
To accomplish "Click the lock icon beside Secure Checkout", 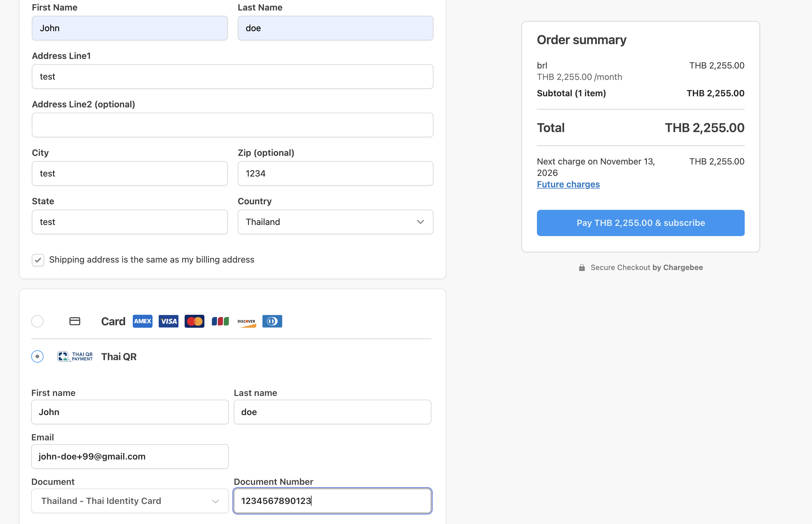I will (582, 268).
